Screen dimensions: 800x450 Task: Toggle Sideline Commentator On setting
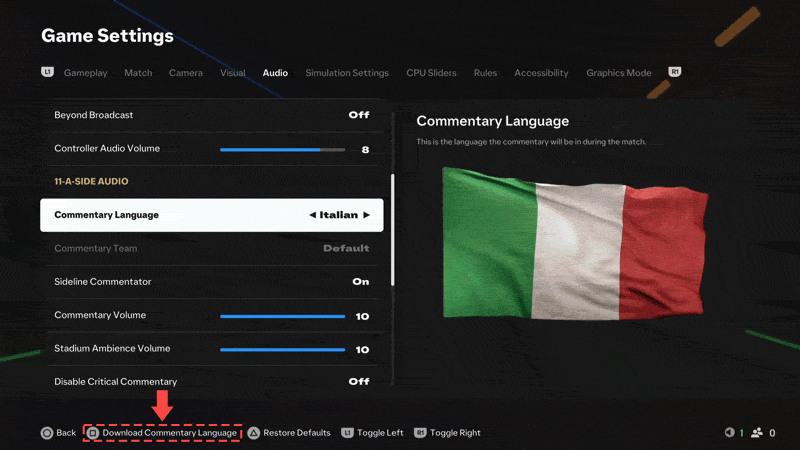(x=360, y=282)
